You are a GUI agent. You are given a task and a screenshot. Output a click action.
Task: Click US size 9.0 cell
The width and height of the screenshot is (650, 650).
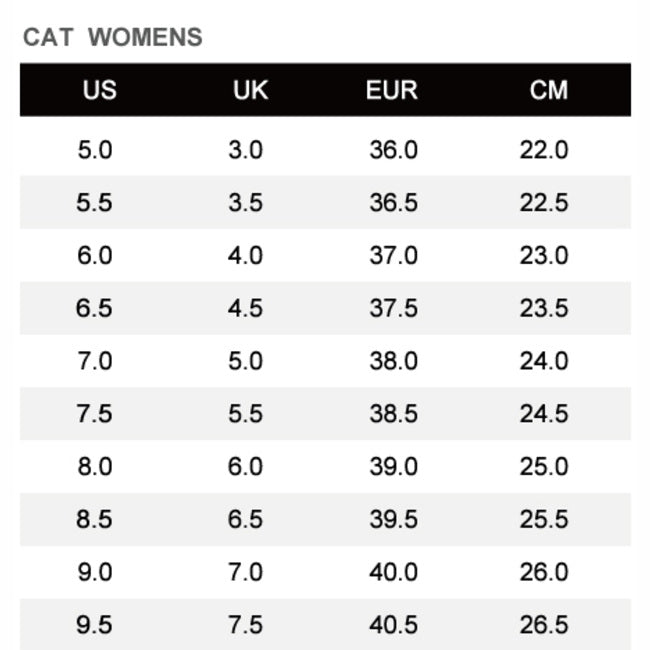[95, 572]
